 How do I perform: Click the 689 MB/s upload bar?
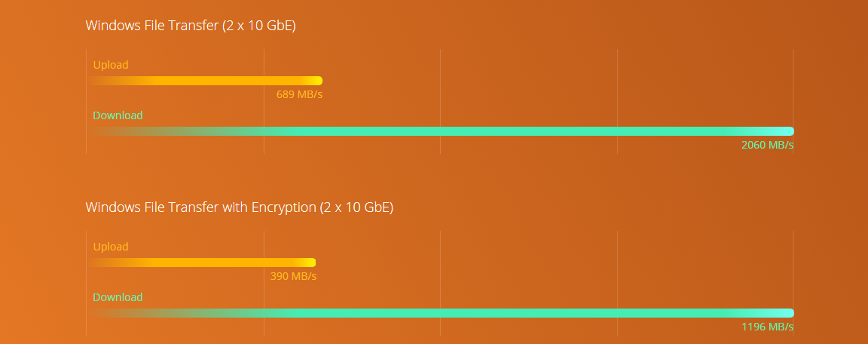point(205,81)
